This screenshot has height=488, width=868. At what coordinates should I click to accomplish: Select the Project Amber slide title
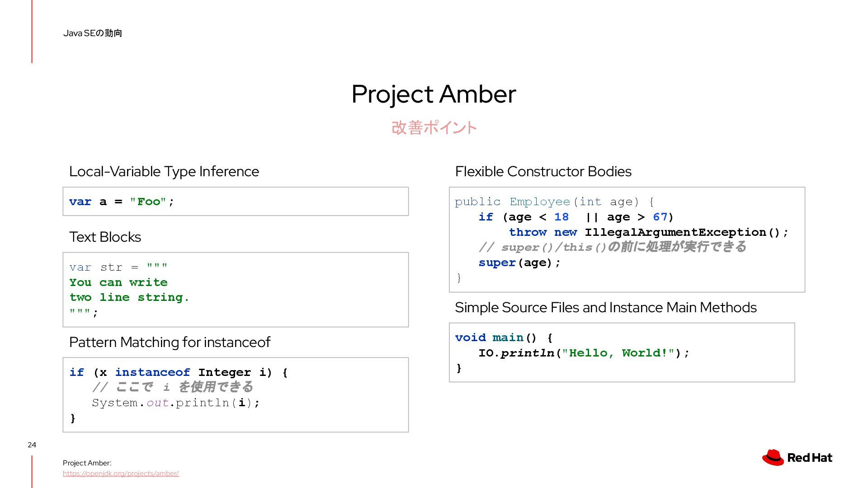coord(433,94)
